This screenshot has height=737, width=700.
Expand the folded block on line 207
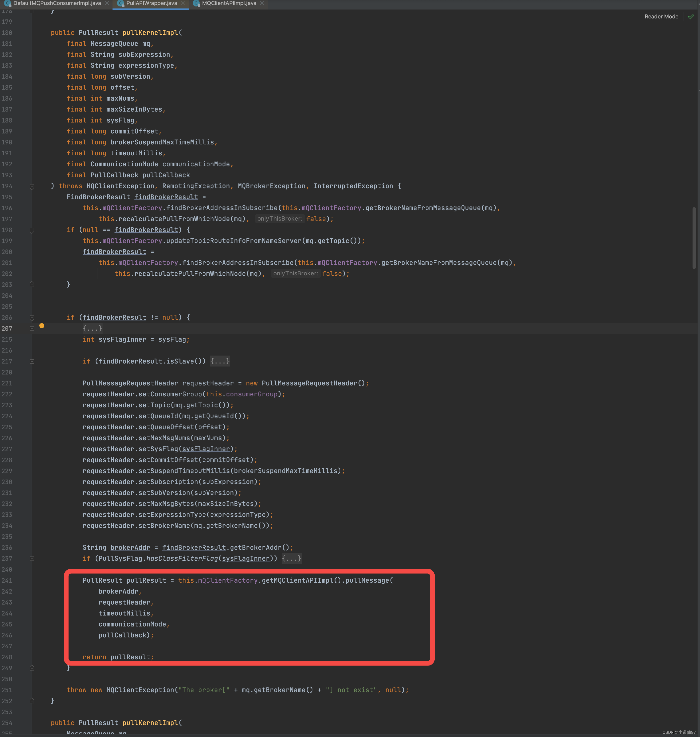point(32,328)
